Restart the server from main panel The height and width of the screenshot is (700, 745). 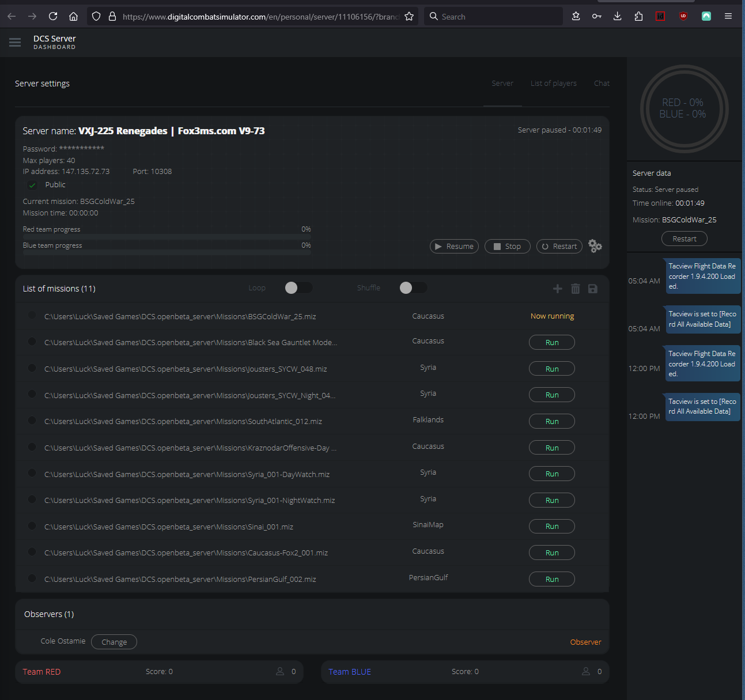(559, 246)
